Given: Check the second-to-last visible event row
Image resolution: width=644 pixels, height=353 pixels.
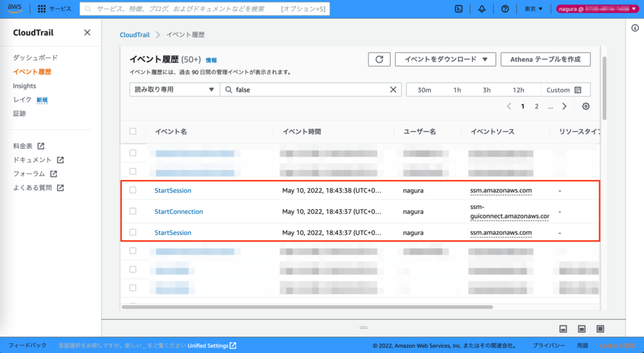Looking at the screenshot, I should (x=133, y=269).
